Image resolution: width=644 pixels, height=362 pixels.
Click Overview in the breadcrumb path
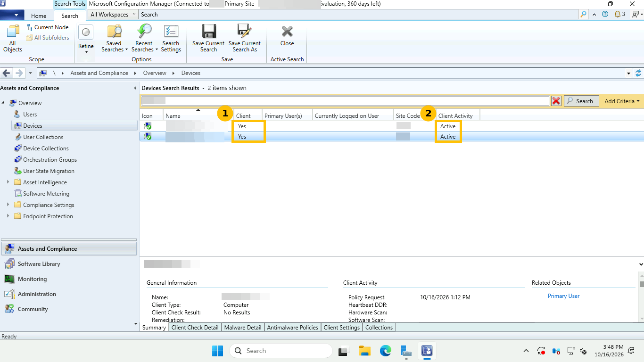click(155, 73)
